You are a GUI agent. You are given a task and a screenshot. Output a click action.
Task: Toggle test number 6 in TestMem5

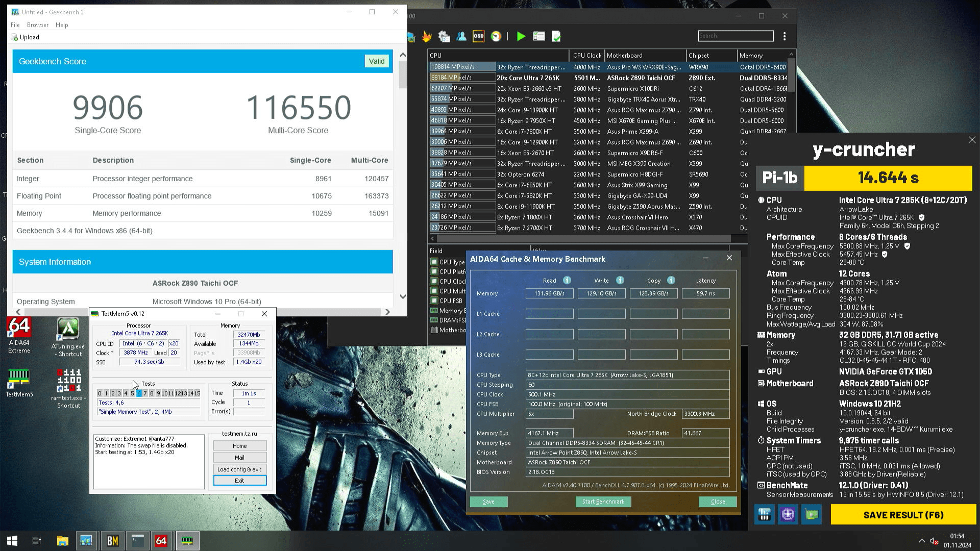click(138, 393)
